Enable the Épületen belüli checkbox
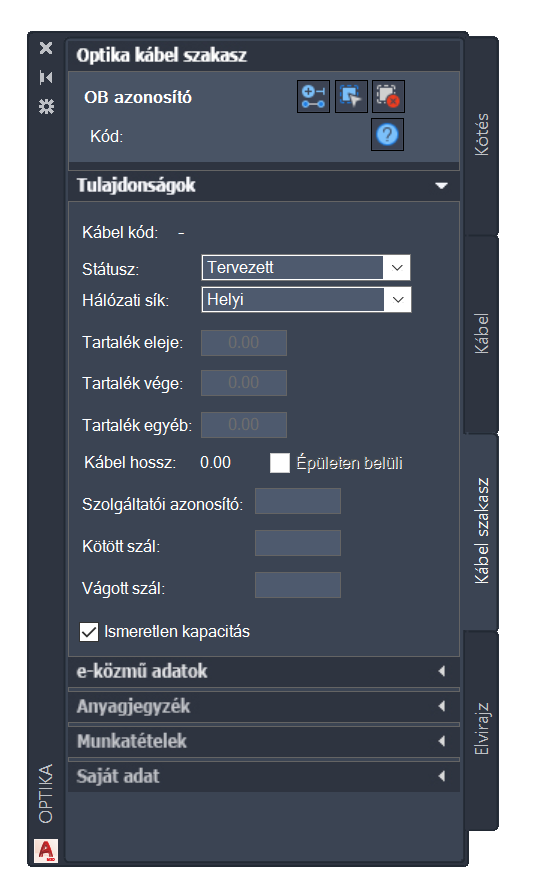This screenshot has width=541, height=889. pyautogui.click(x=280, y=463)
